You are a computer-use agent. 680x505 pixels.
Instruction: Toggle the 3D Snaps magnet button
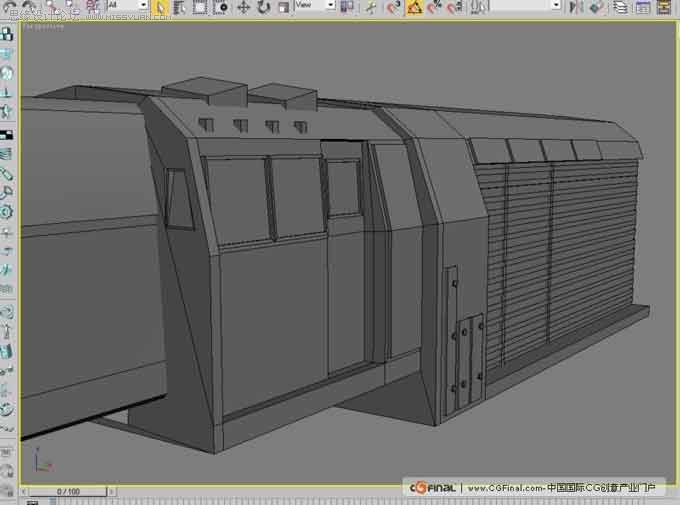(394, 7)
